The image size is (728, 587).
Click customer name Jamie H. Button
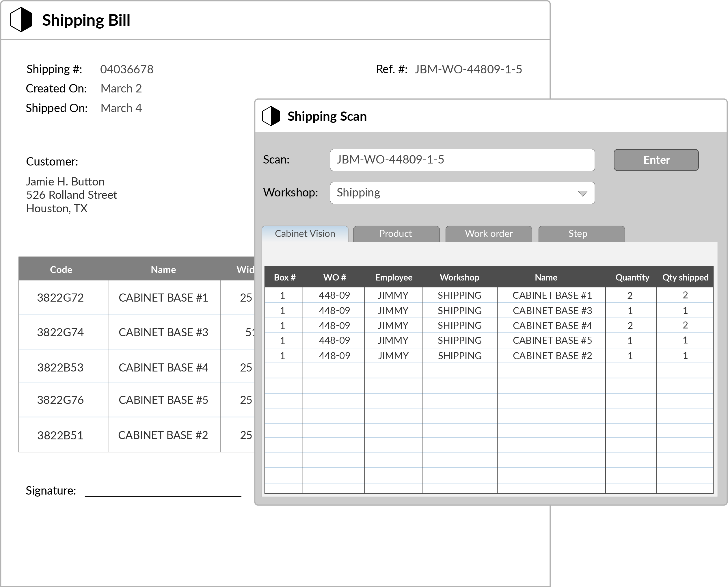click(x=65, y=182)
